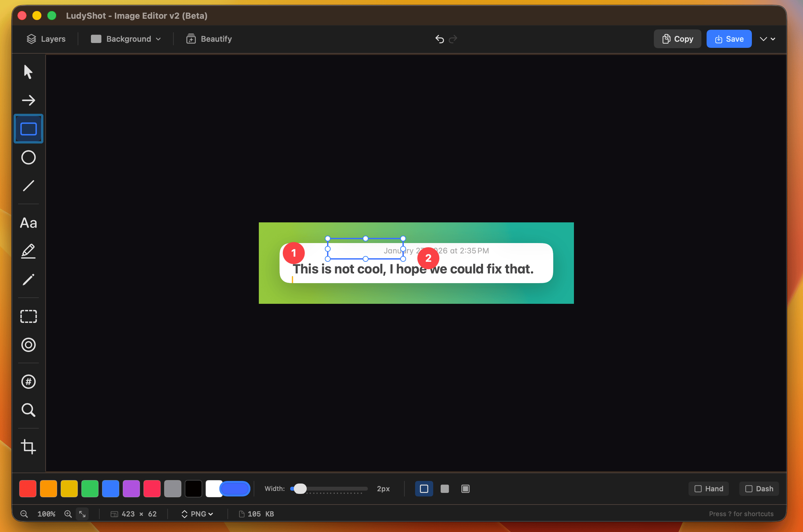Select the text tool
803x532 pixels.
tap(28, 223)
